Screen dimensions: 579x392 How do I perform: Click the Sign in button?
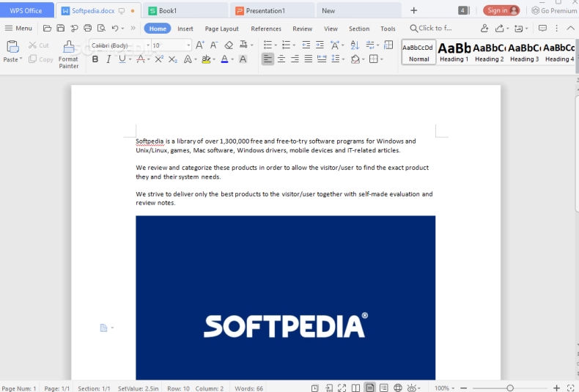coord(501,10)
